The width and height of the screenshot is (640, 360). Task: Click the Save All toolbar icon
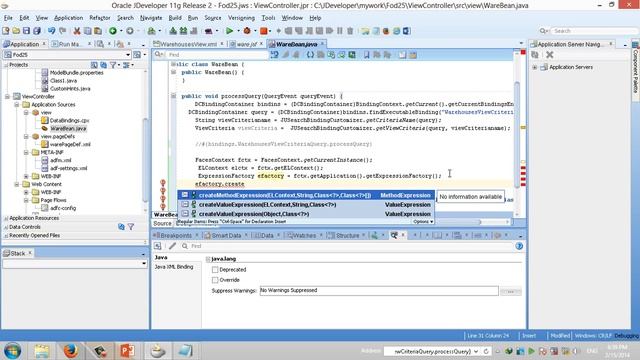(x=37, y=31)
